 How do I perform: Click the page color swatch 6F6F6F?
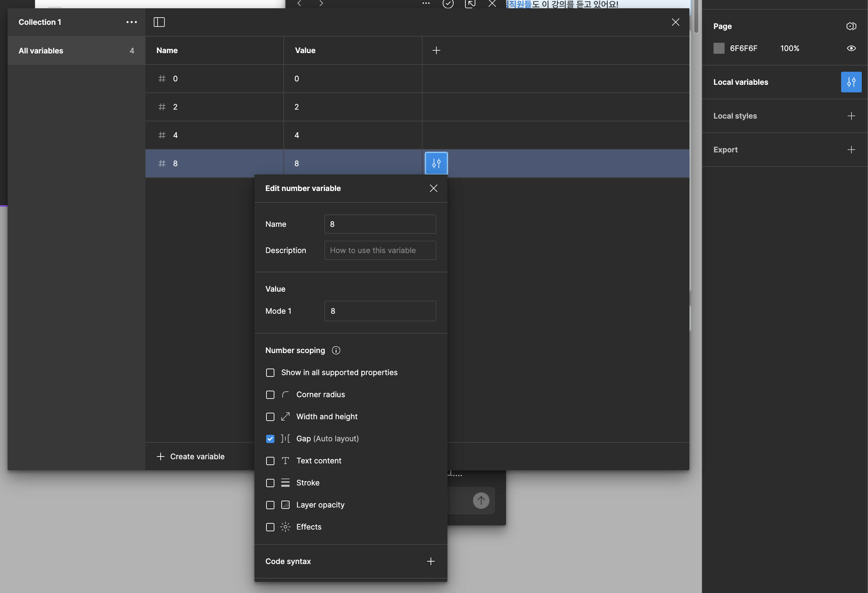[x=719, y=48]
